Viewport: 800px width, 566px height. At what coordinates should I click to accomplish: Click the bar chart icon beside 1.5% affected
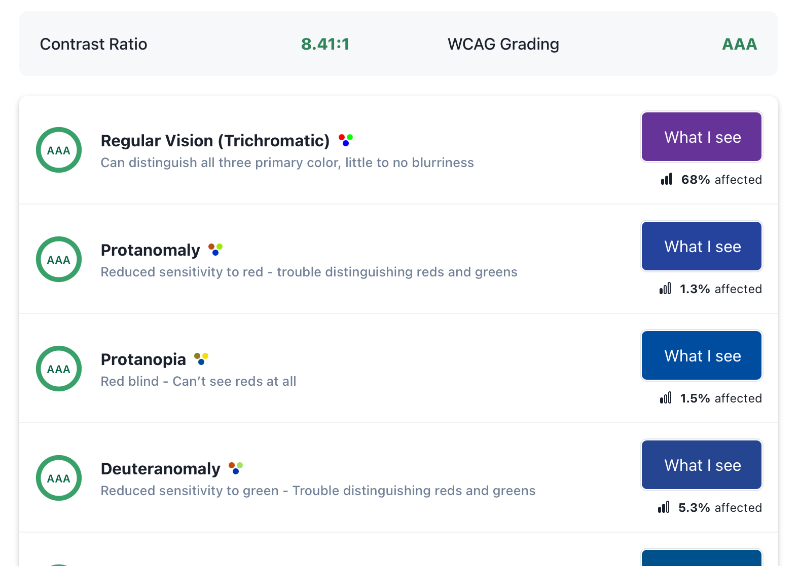(665, 398)
